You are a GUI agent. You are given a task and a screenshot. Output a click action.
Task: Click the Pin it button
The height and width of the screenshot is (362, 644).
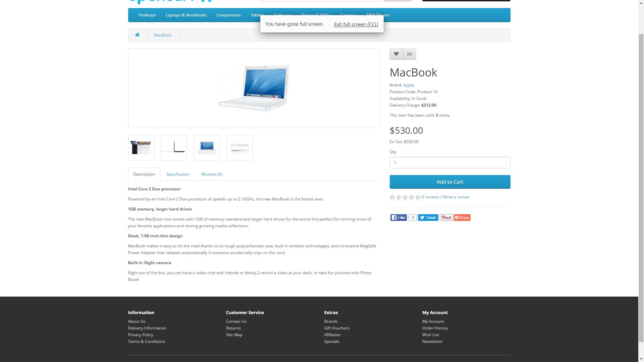click(x=446, y=218)
